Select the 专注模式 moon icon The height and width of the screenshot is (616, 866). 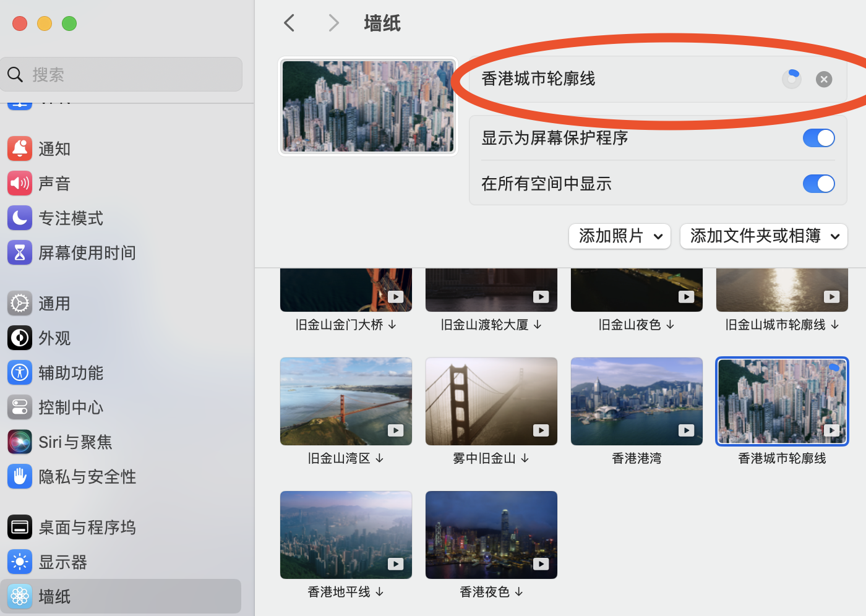pos(20,218)
